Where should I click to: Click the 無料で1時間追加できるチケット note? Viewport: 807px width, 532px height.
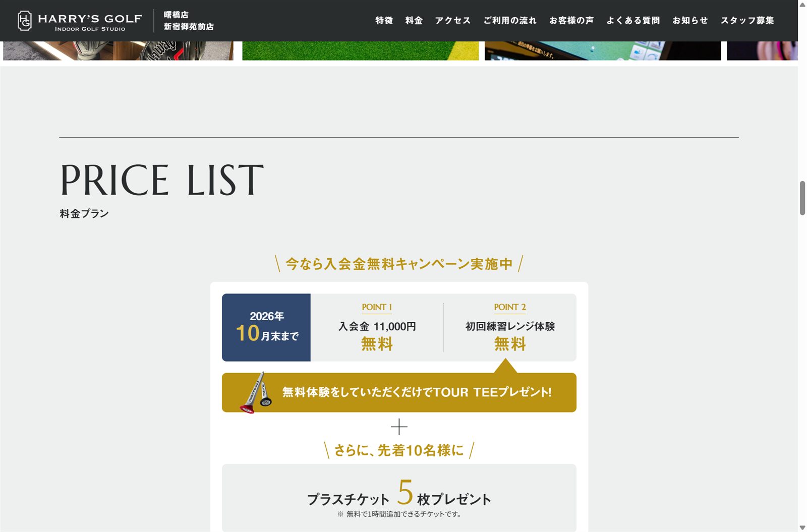click(399, 514)
